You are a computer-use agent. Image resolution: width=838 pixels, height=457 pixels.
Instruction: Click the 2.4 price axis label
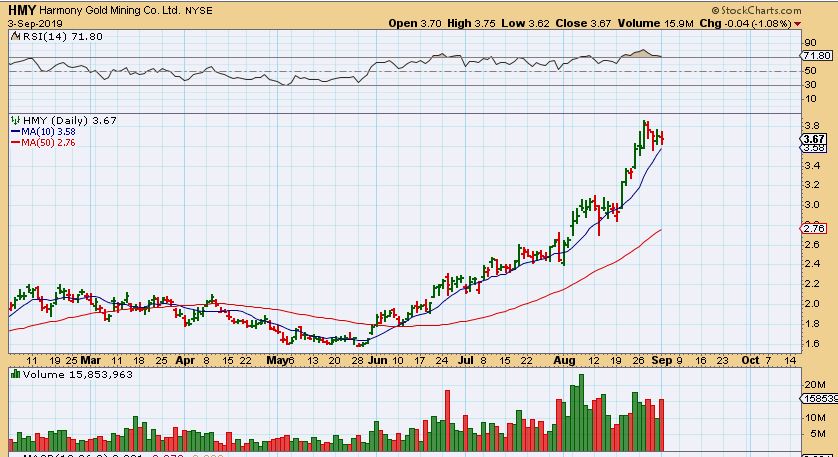pyautogui.click(x=810, y=264)
